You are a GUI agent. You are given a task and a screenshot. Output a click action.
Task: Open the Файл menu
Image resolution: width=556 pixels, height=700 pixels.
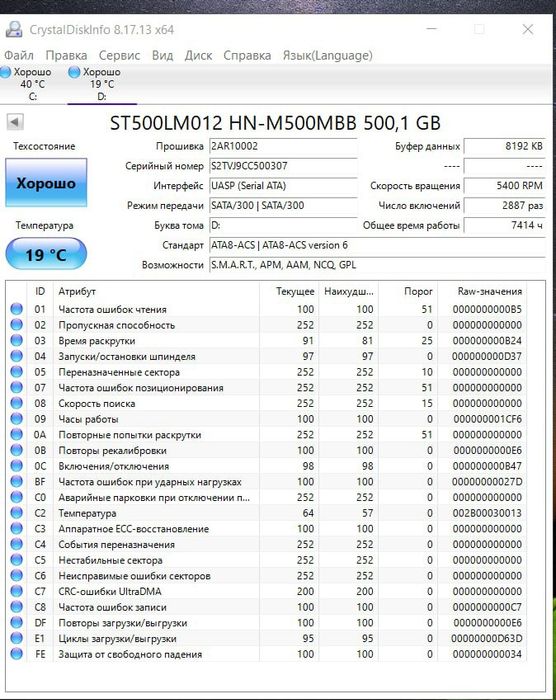pyautogui.click(x=19, y=55)
